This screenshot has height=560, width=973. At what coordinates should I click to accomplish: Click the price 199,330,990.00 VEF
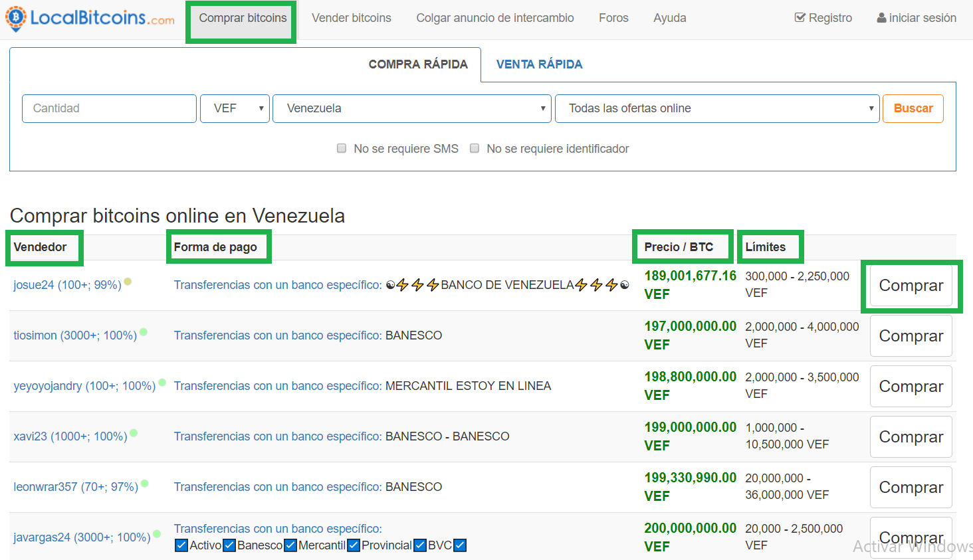(690, 487)
